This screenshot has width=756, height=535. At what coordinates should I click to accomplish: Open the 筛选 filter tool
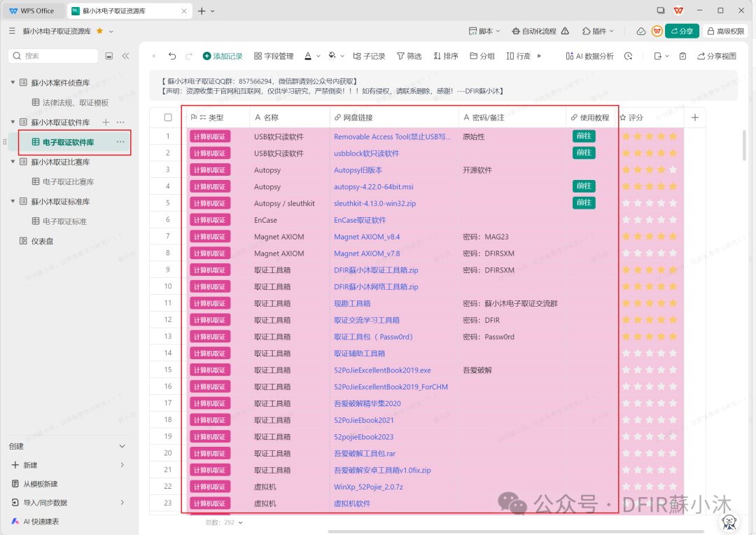(x=409, y=56)
